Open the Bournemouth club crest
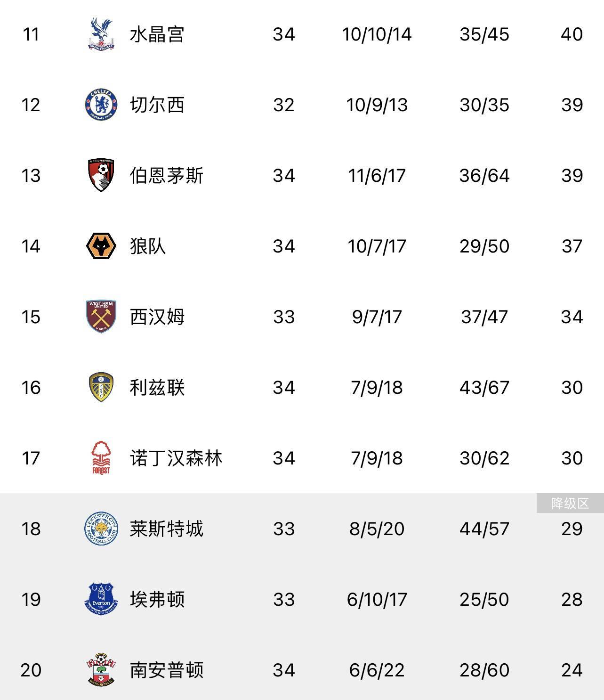This screenshot has height=700, width=604. [x=101, y=175]
